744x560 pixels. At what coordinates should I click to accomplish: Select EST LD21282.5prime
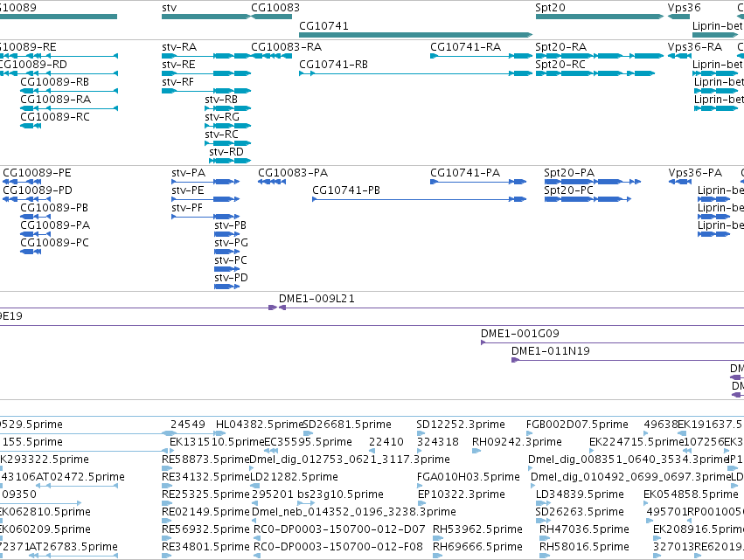[294, 477]
